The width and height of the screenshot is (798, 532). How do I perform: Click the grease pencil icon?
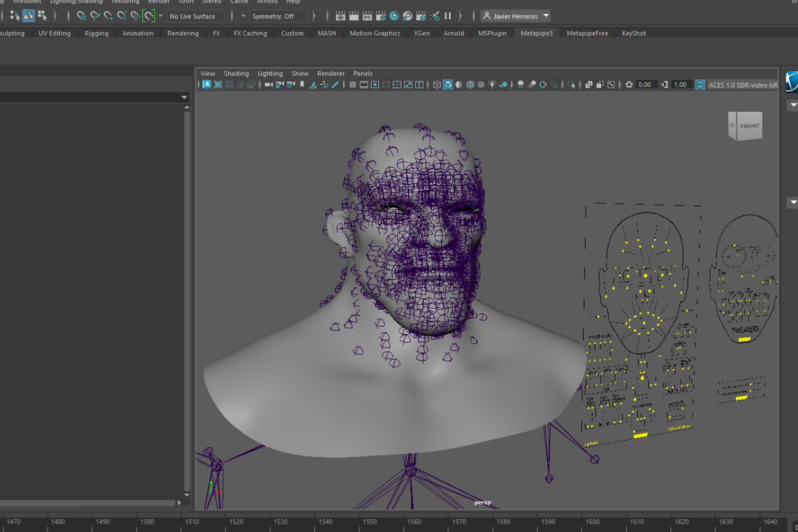335,84
